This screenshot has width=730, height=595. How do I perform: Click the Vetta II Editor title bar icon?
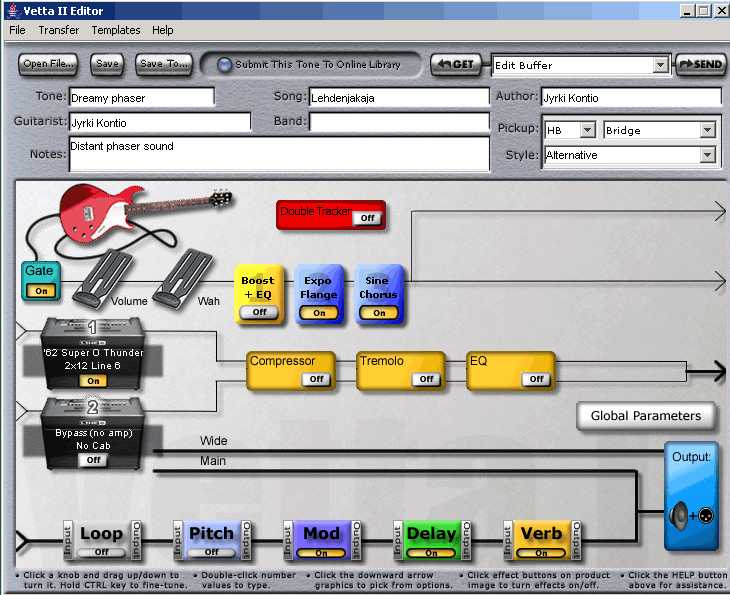[13, 10]
